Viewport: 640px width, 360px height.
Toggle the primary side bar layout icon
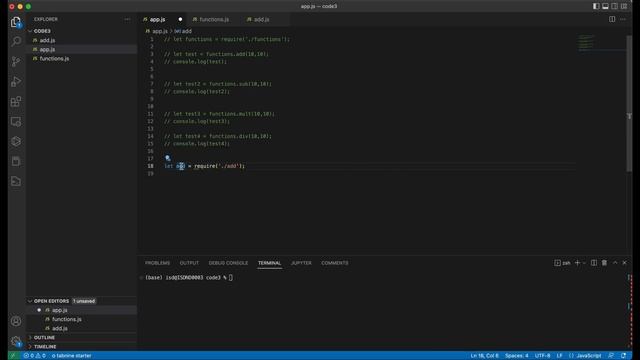coord(596,6)
